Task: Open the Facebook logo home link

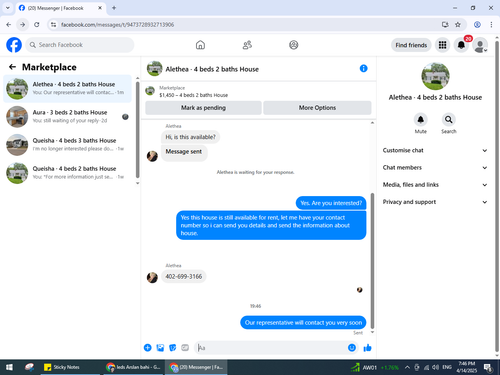Action: pyautogui.click(x=14, y=45)
